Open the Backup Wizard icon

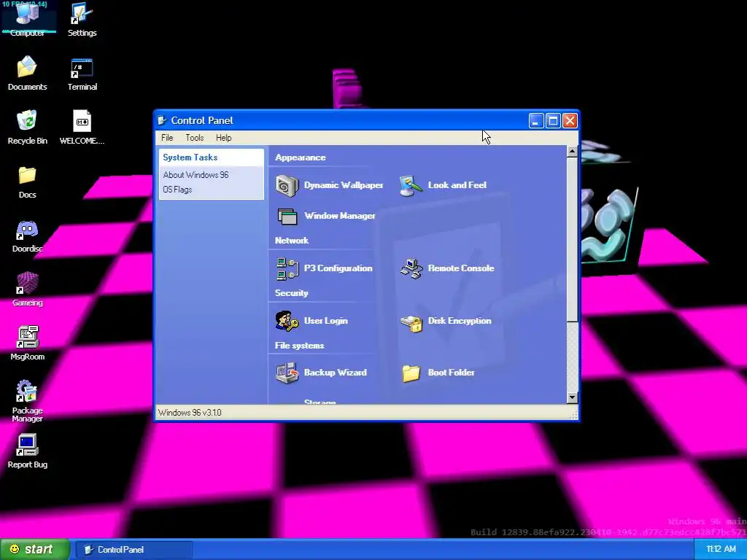pyautogui.click(x=287, y=373)
